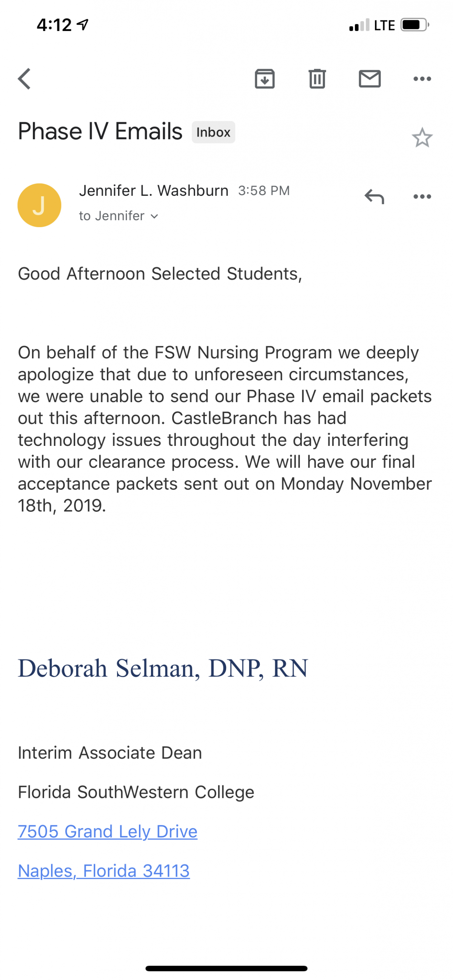Open the 7505 Grand Lely Drive link
Image resolution: width=453 pixels, height=980 pixels.
[x=107, y=831]
